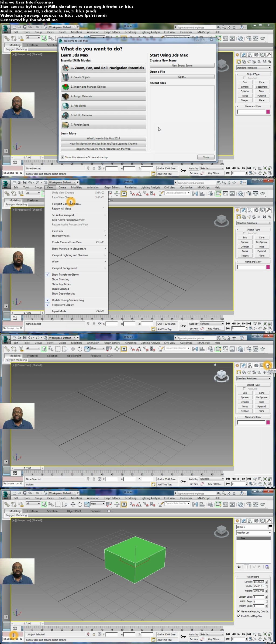This screenshot has width=276, height=644.
Task: Click the Render teapot icon in Utilities-tooltip frame
Action: [x=263, y=349]
